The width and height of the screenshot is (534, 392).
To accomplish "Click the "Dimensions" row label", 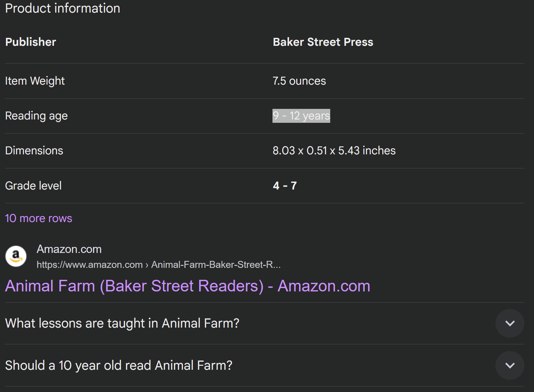I will 34,151.
